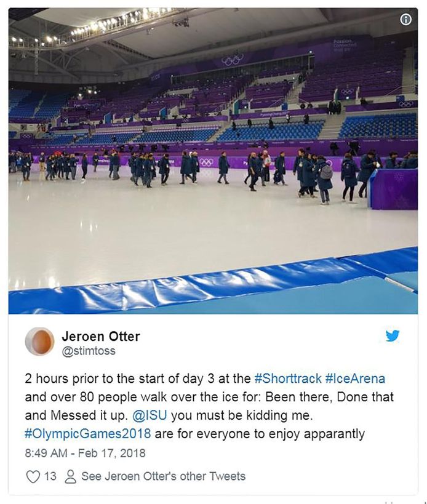Screen dimensions: 427x504
Task: Click the Jeroen Otter display name
Action: pyautogui.click(x=101, y=336)
